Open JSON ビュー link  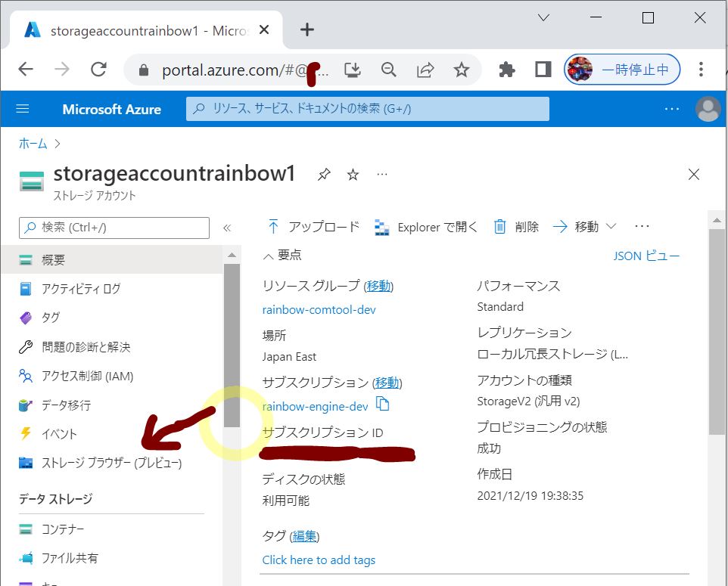646,256
